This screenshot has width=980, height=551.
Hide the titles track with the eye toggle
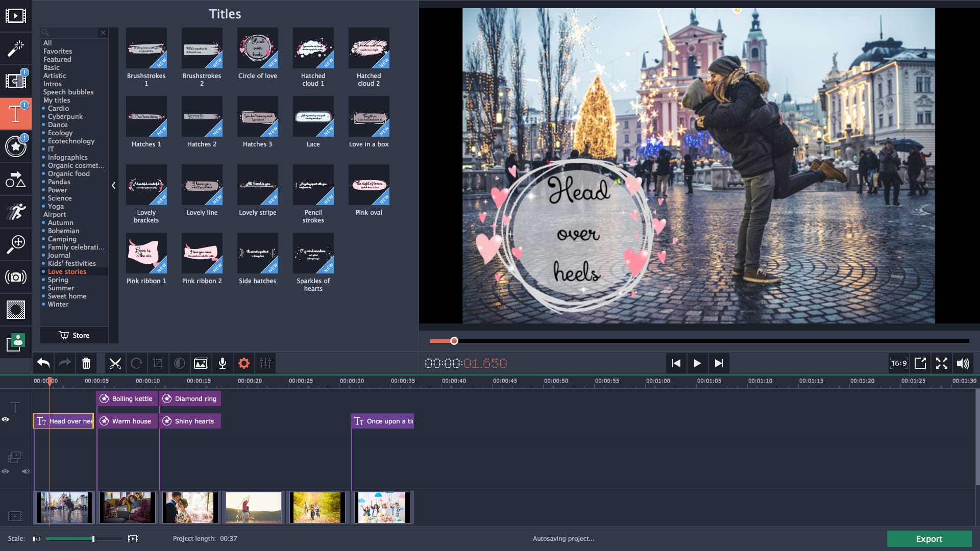pyautogui.click(x=6, y=419)
